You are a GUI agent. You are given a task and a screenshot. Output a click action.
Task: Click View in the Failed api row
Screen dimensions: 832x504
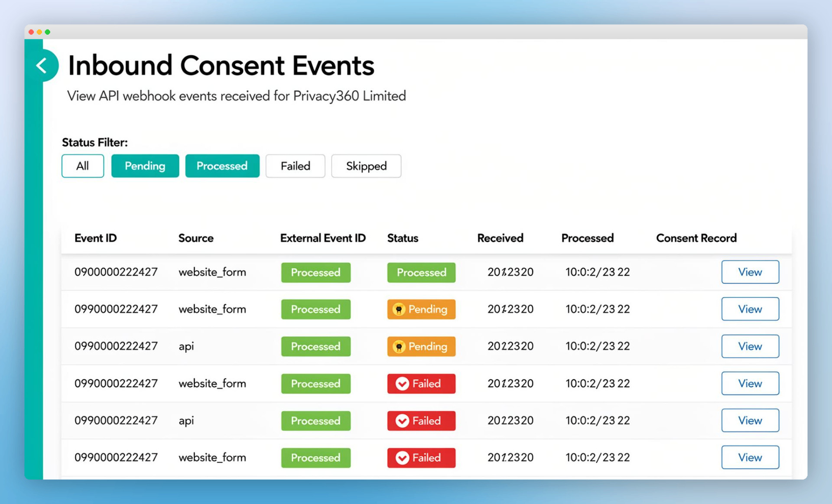point(750,420)
